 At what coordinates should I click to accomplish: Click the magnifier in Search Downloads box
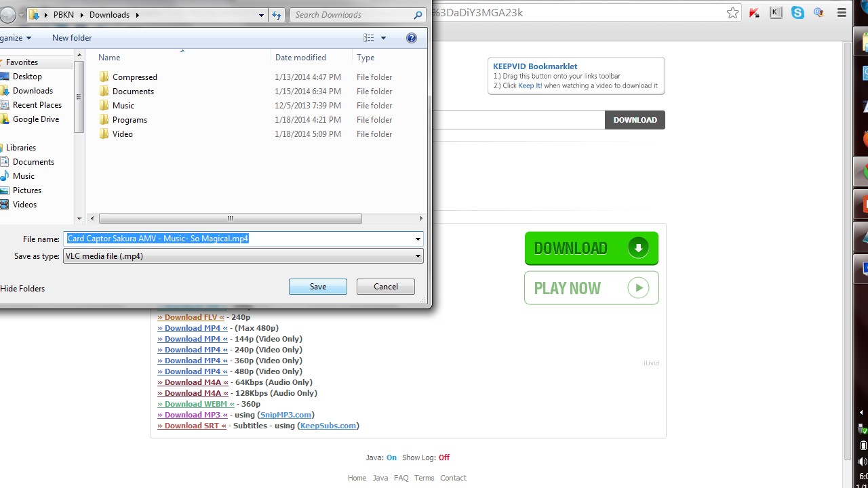point(418,15)
